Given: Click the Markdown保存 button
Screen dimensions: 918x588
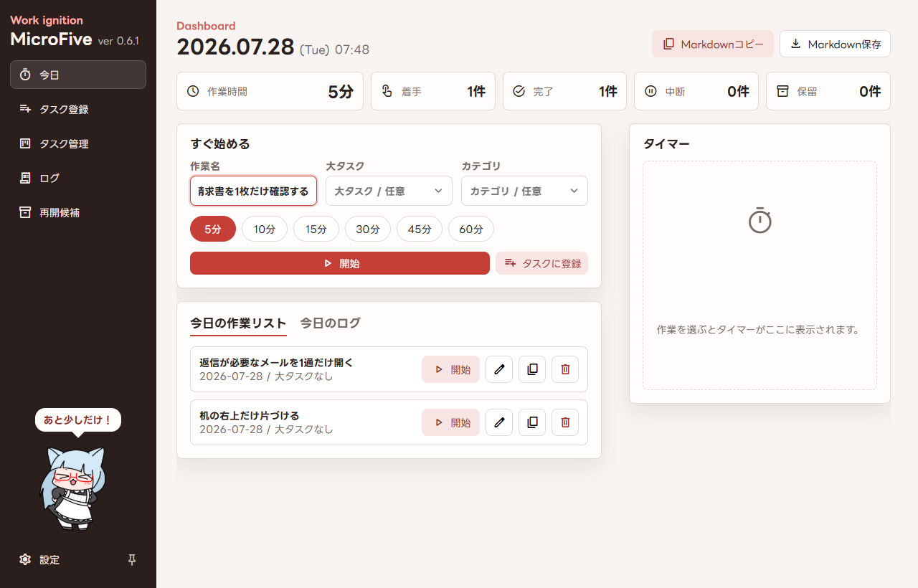Looking at the screenshot, I should tap(835, 44).
